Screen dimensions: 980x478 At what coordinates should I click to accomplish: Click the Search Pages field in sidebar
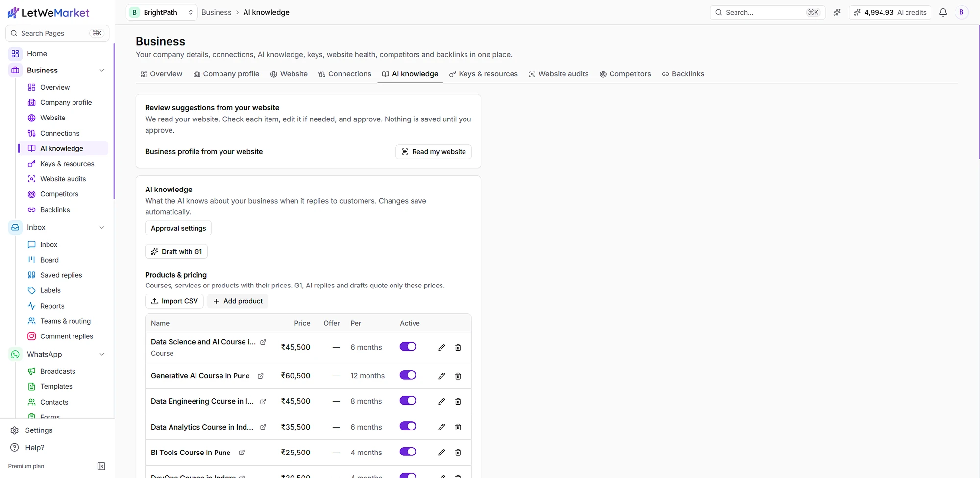point(57,33)
